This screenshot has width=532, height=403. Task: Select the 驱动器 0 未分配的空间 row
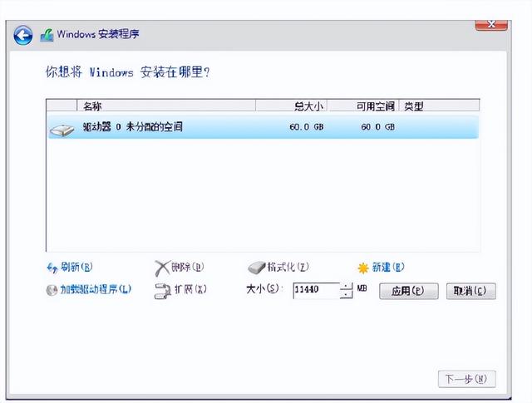[x=263, y=127]
